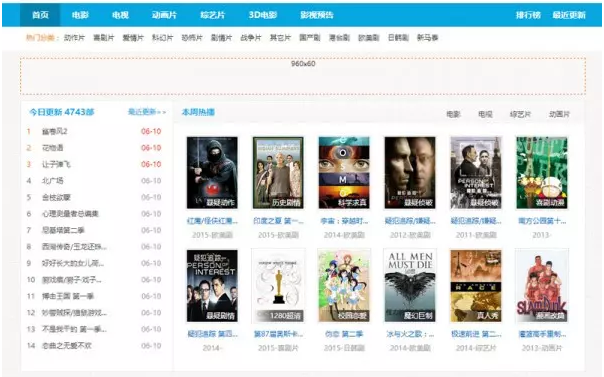Image resolution: width=604 pixels, height=377 pixels.
Task: Click the 960x60 banner placeholder
Action: (x=303, y=76)
